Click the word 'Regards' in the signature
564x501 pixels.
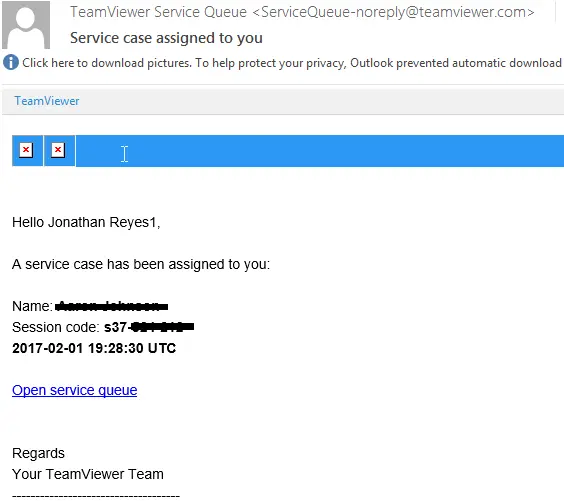pyautogui.click(x=38, y=453)
